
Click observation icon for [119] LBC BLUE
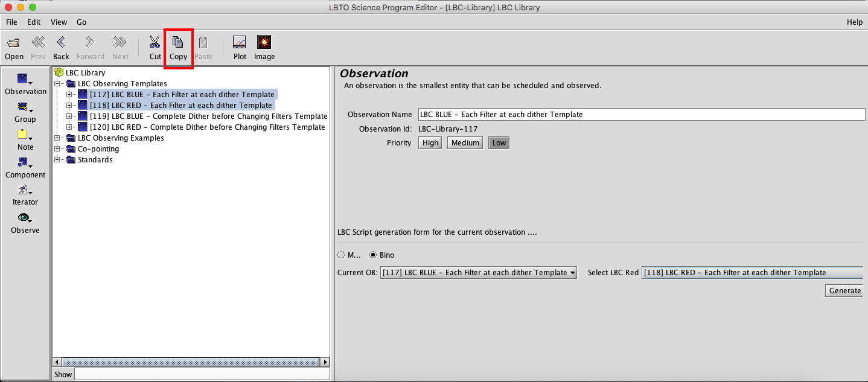point(83,116)
